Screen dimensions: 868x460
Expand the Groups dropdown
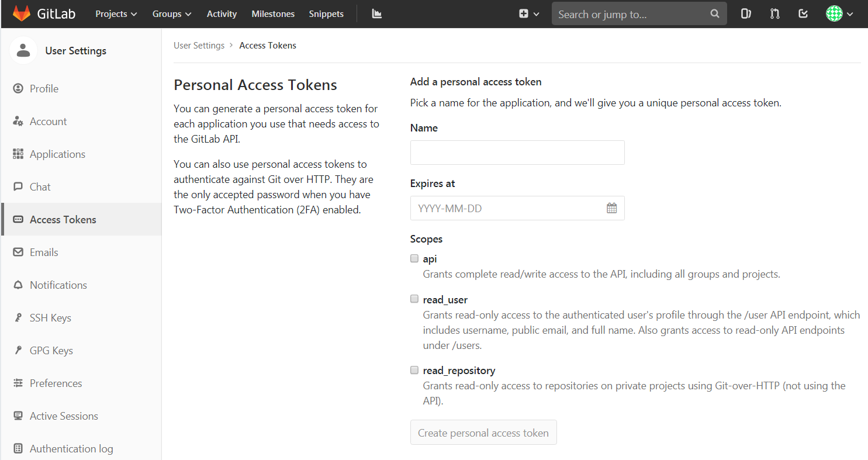(x=171, y=13)
